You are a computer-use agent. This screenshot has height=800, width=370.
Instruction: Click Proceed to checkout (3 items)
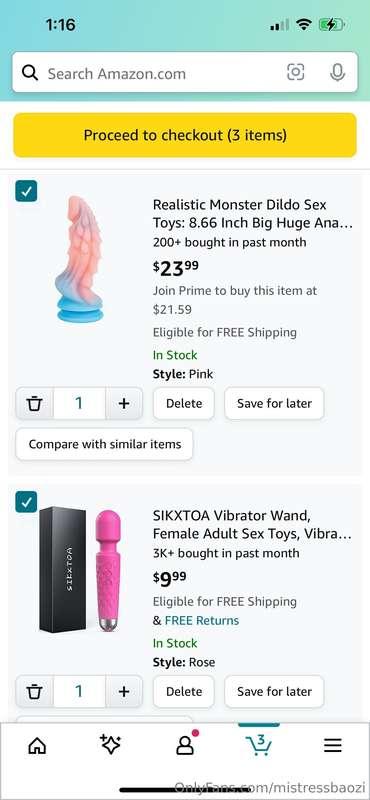coord(185,135)
